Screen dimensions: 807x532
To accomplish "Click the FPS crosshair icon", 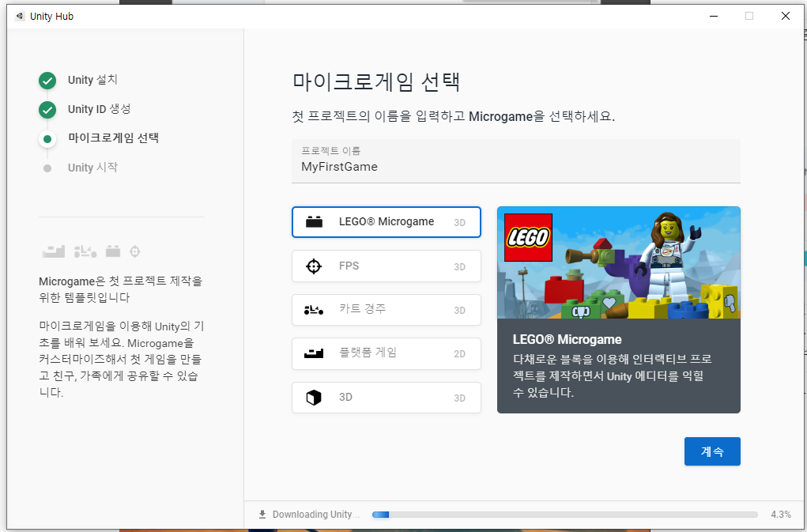I will pyautogui.click(x=314, y=266).
